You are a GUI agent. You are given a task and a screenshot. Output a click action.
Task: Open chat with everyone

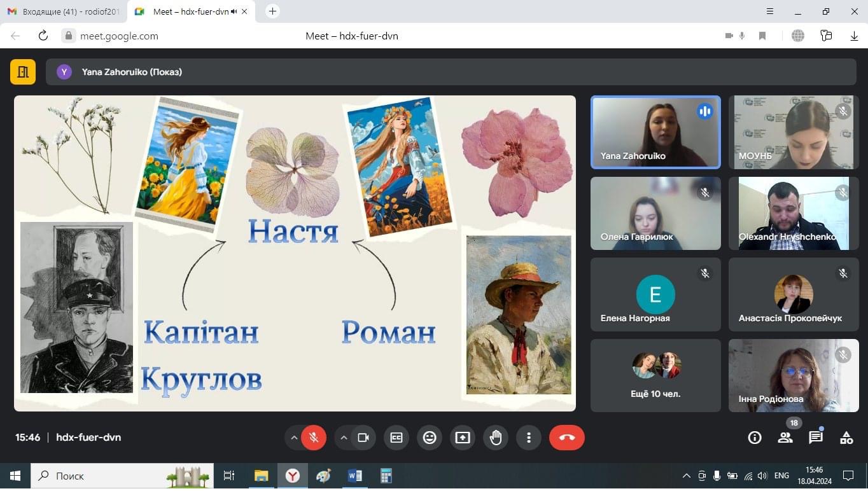[816, 438]
